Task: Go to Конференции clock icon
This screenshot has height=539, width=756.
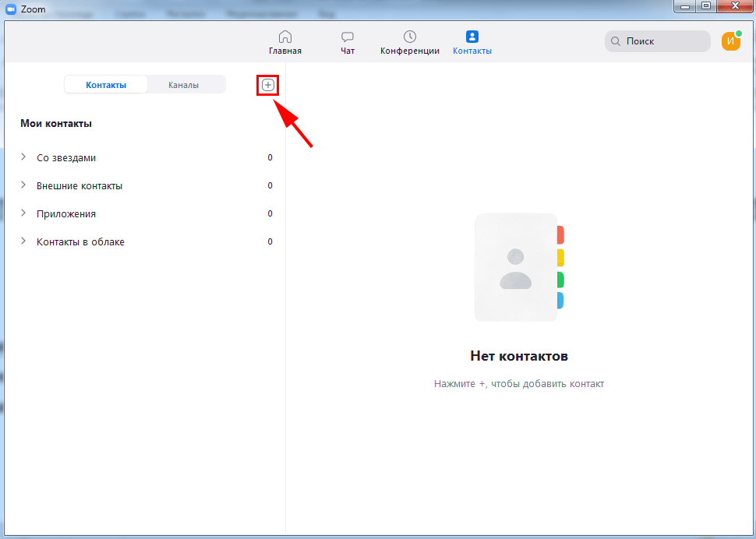Action: point(410,37)
